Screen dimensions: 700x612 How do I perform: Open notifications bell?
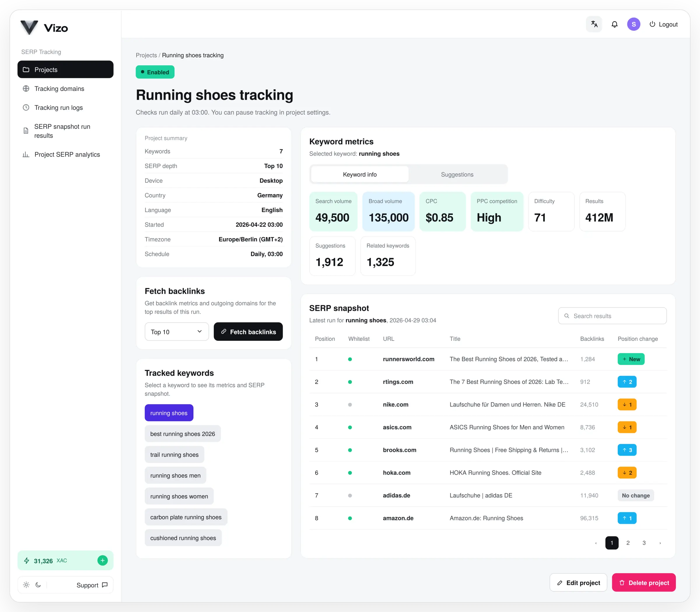614,24
